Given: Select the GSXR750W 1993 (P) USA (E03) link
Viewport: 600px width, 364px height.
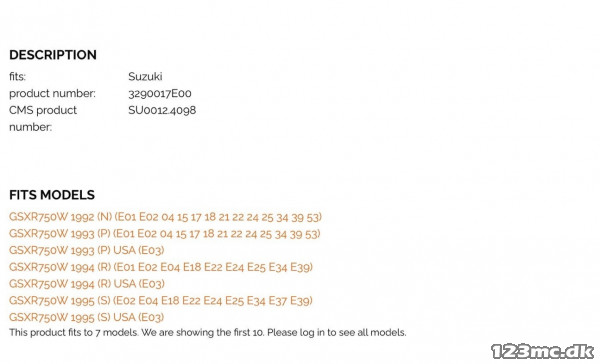Looking at the screenshot, I should 86,250.
